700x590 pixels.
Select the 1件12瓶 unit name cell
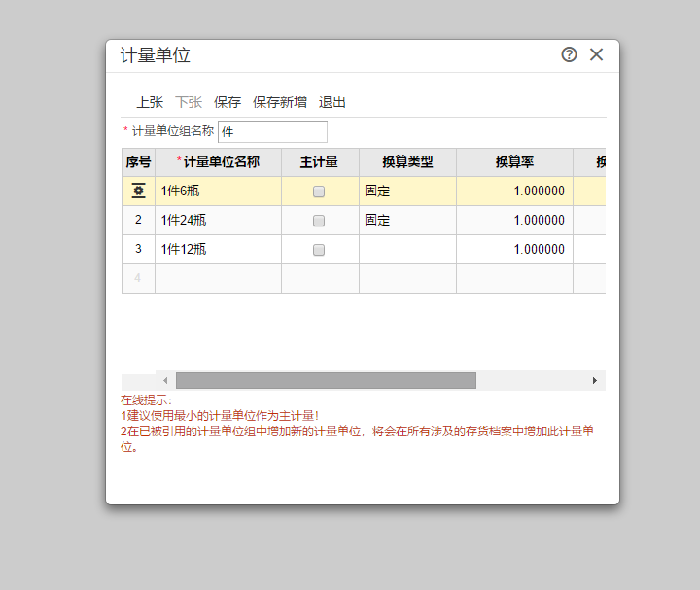tap(219, 249)
